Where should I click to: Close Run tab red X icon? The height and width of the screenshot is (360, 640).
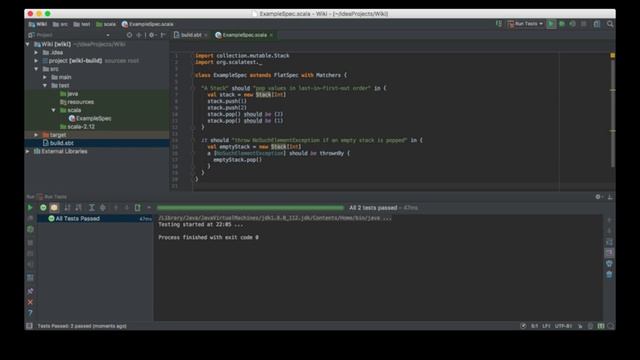pyautogui.click(x=30, y=302)
